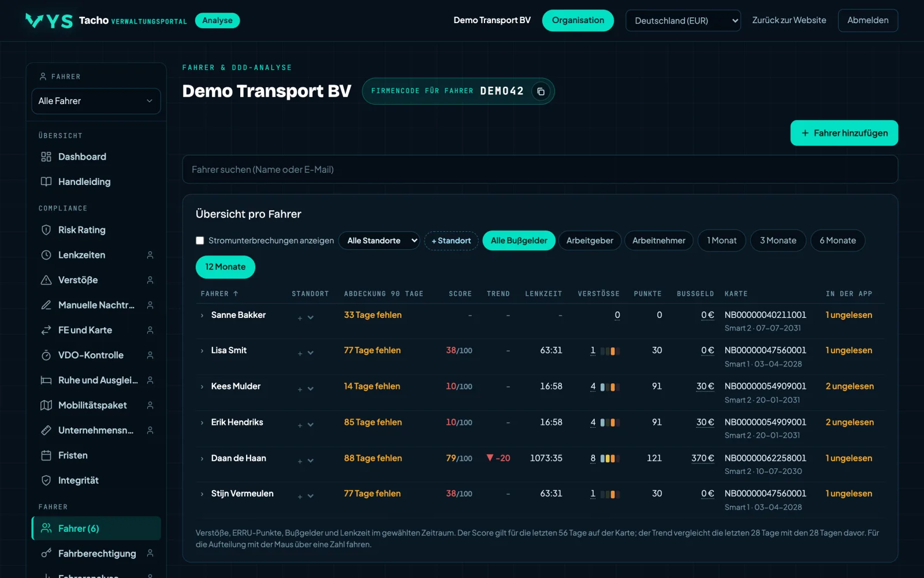924x578 pixels.
Task: Open Fristen in the sidebar
Action: coord(96,455)
